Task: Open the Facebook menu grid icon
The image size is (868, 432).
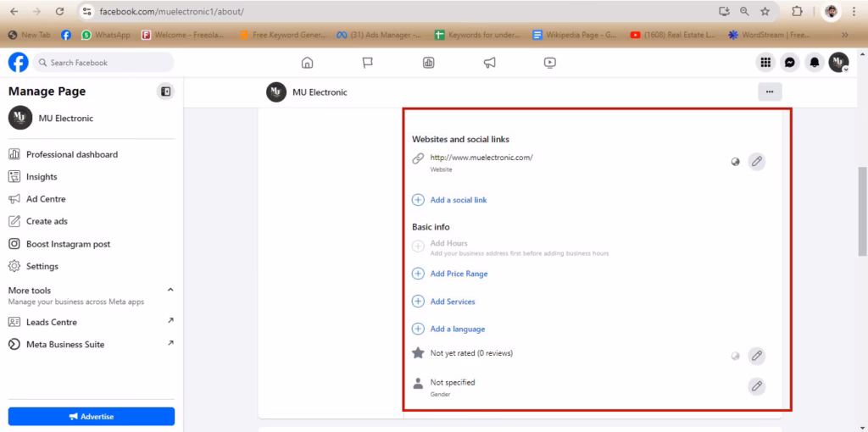Action: [x=765, y=63]
